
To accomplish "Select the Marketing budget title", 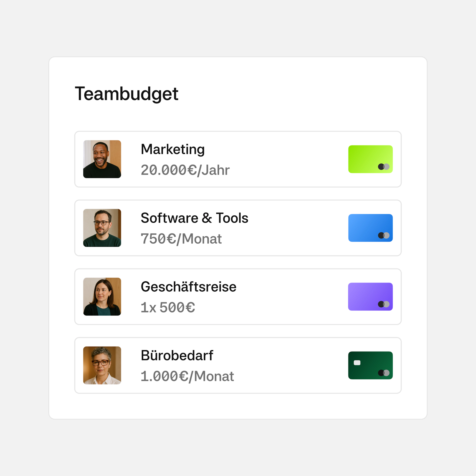I will point(173,149).
